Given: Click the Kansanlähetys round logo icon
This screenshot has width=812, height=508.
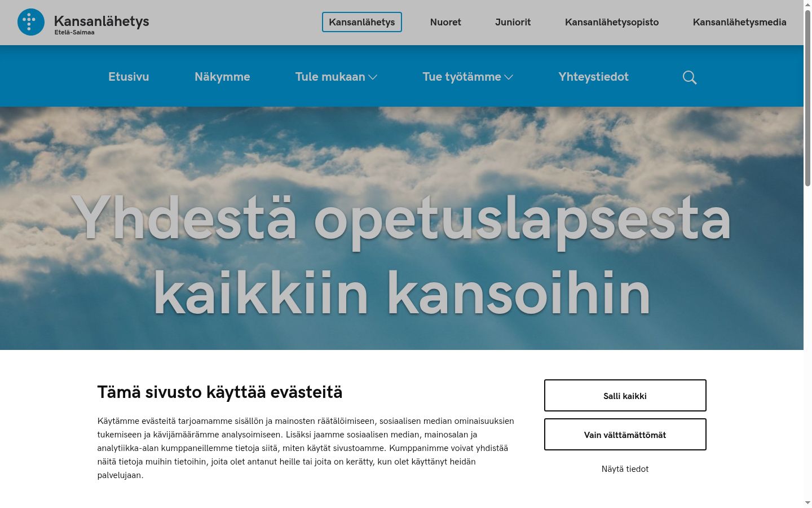Looking at the screenshot, I should click(31, 22).
